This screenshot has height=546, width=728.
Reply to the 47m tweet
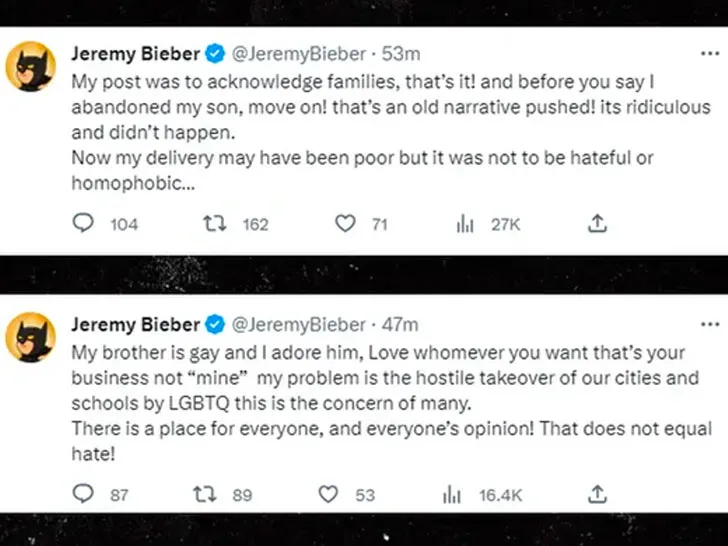point(86,493)
